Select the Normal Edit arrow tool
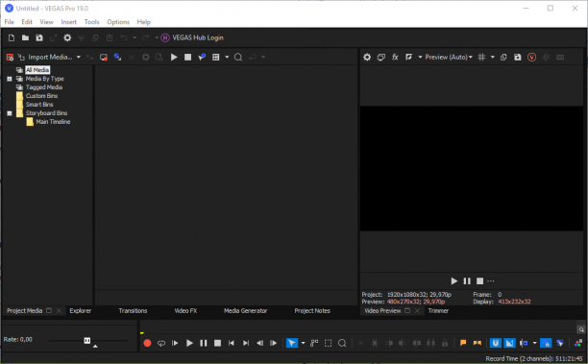The width and height of the screenshot is (588, 364). click(x=292, y=343)
